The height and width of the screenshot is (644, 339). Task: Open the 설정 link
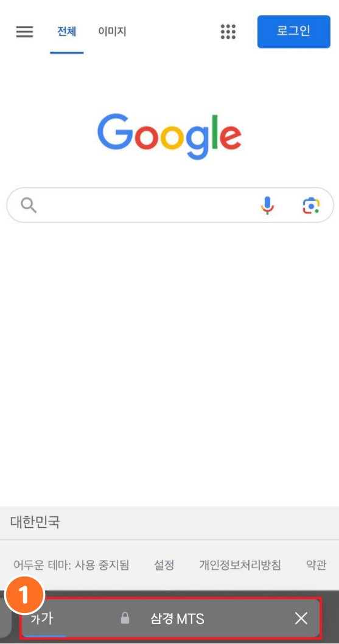pyautogui.click(x=164, y=565)
